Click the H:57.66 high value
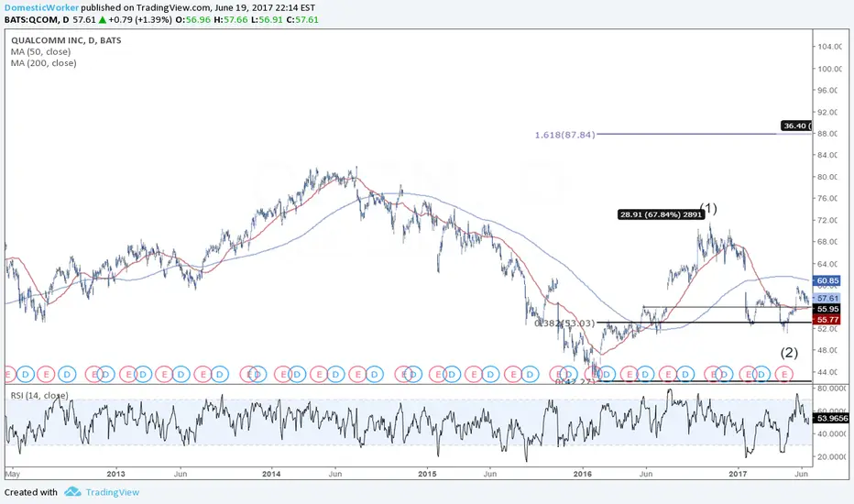854x504 pixels. [230, 19]
